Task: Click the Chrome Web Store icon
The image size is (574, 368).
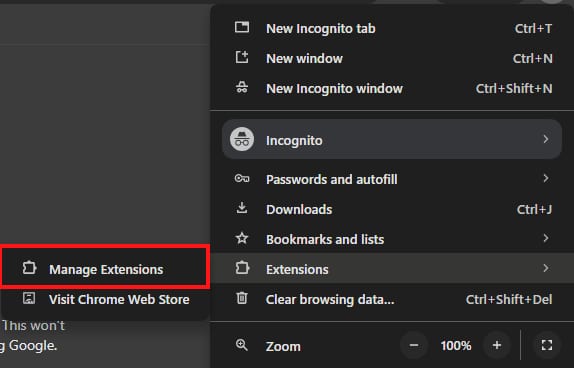Action: tap(29, 298)
